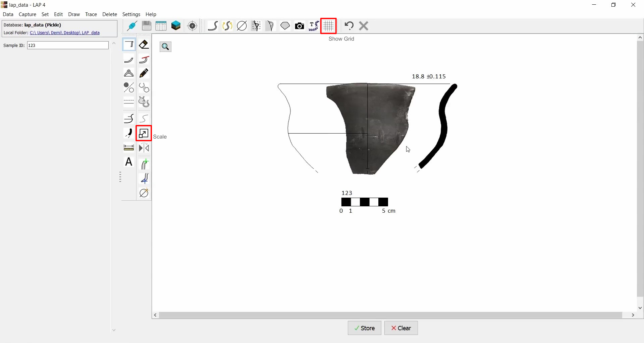The image size is (644, 343).
Task: Click the magnifier zoom-to-fit button
Action: (x=165, y=47)
